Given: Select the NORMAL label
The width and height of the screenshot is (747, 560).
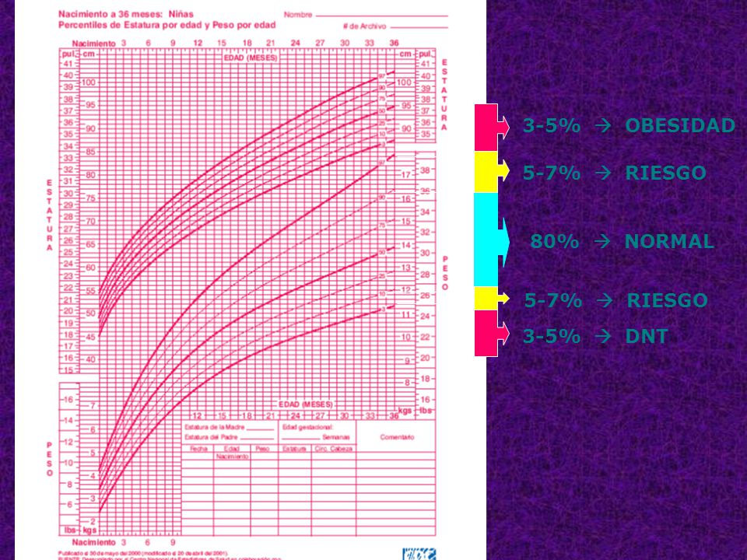Looking at the screenshot, I should tap(669, 241).
